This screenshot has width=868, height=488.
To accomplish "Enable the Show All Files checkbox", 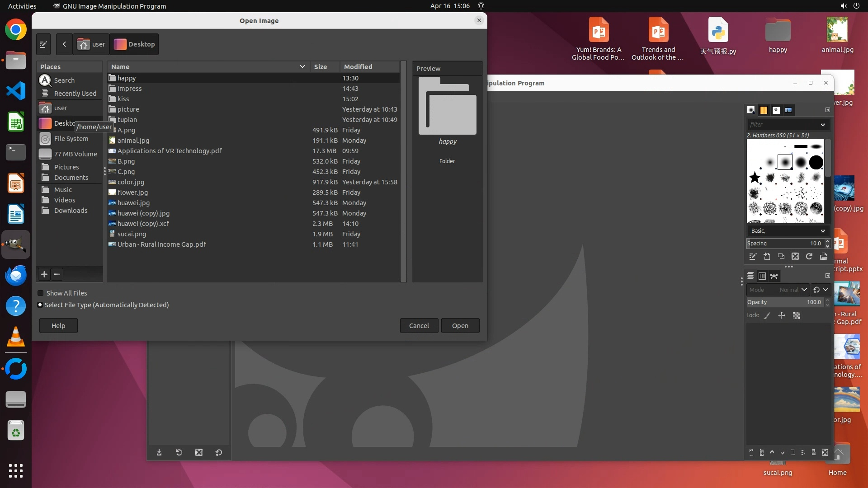I will click(x=41, y=293).
